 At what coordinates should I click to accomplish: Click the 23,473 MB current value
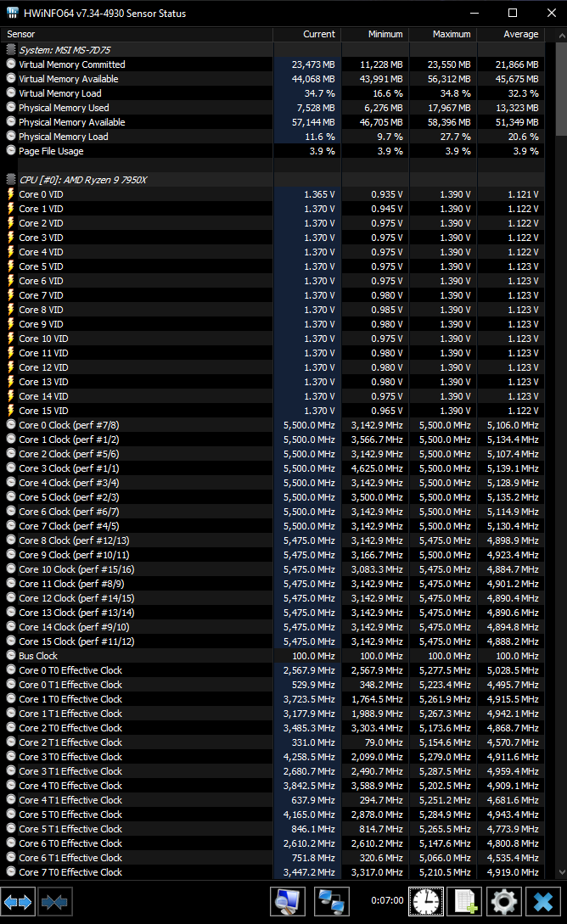point(313,64)
